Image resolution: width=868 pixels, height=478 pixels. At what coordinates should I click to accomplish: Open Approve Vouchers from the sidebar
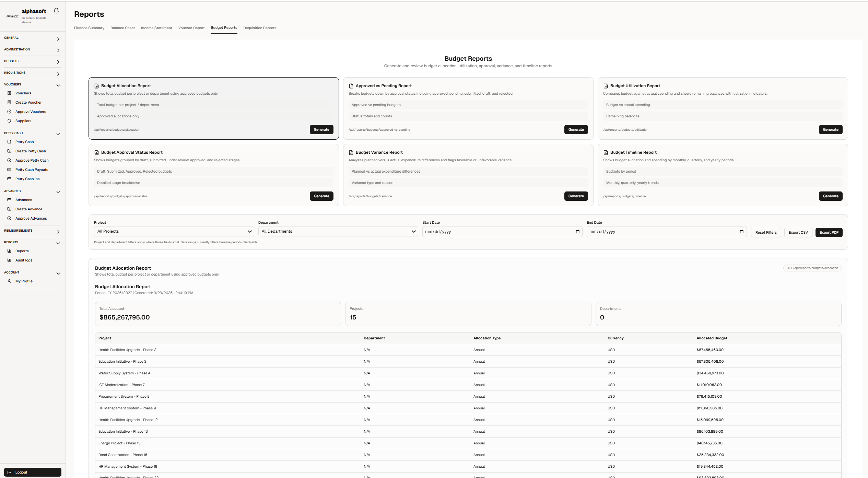31,112
